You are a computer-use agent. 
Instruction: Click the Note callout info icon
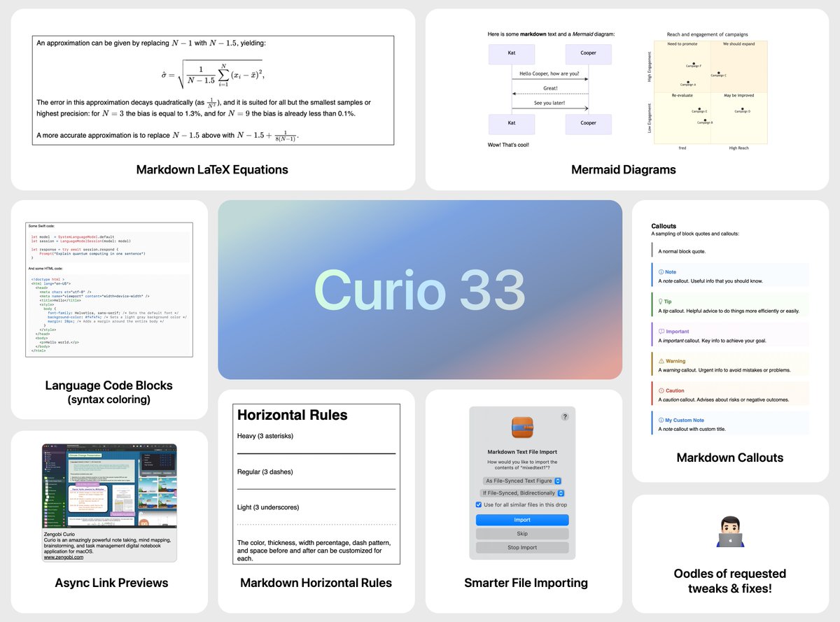click(x=661, y=272)
